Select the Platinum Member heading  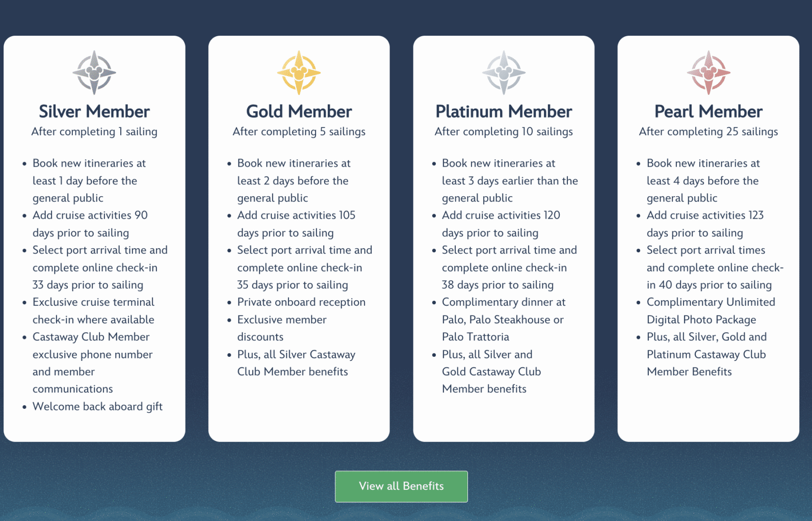click(504, 112)
